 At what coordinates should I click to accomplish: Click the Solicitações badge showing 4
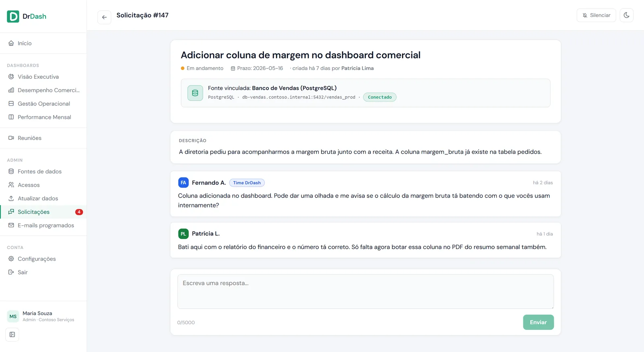coord(79,212)
